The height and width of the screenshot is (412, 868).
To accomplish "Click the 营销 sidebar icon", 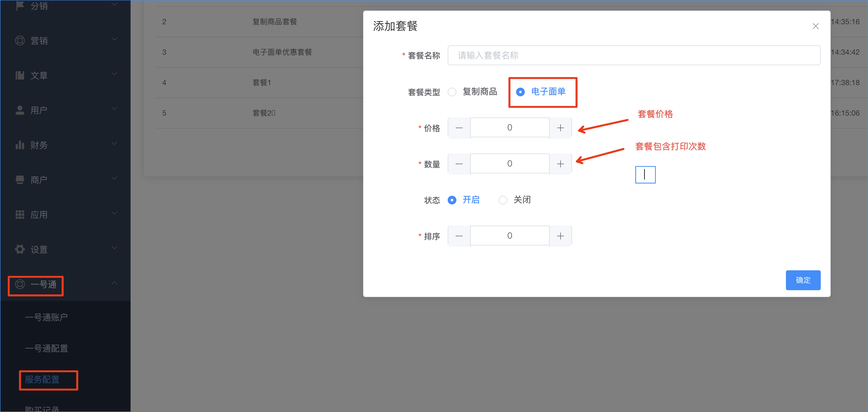I will (x=20, y=41).
